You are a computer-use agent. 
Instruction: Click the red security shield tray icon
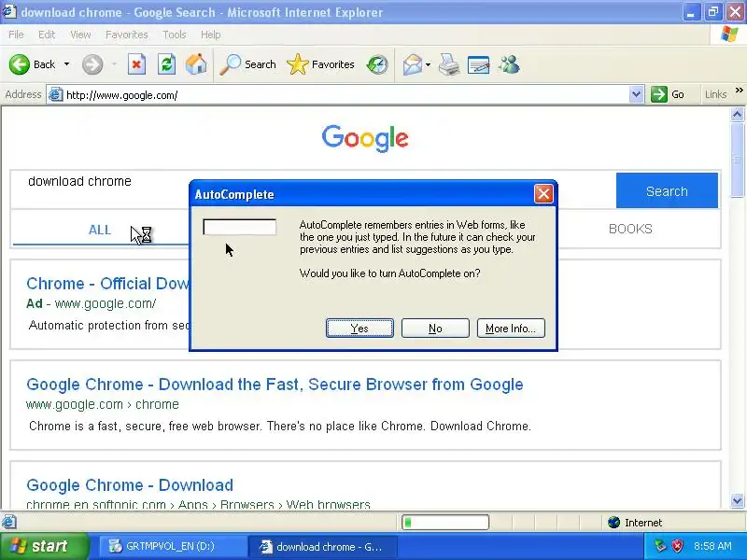click(x=677, y=546)
